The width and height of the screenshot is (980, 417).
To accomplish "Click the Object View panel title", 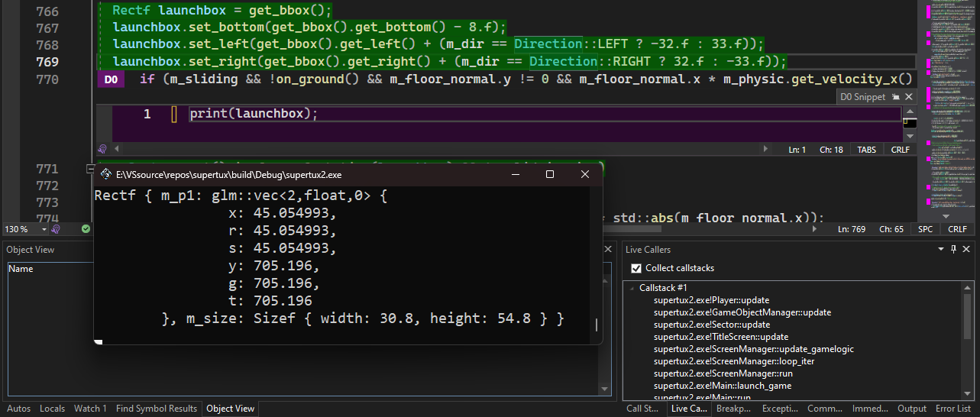I will [x=31, y=250].
